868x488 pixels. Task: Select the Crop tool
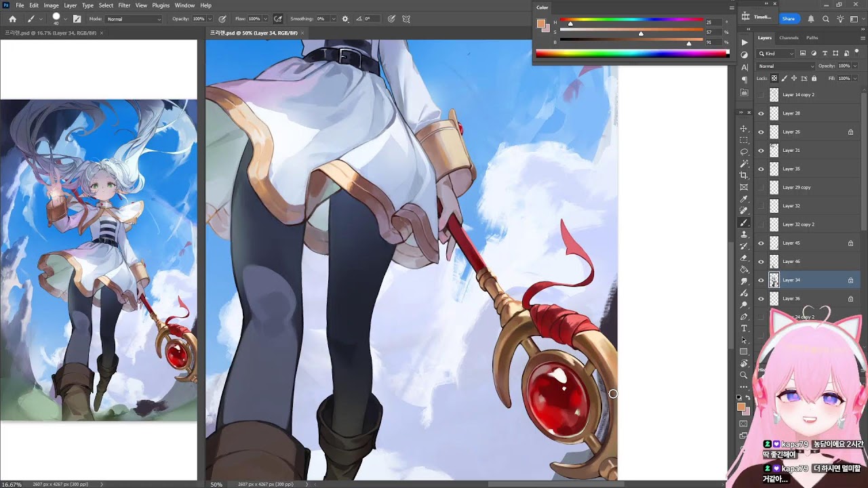[x=744, y=175]
